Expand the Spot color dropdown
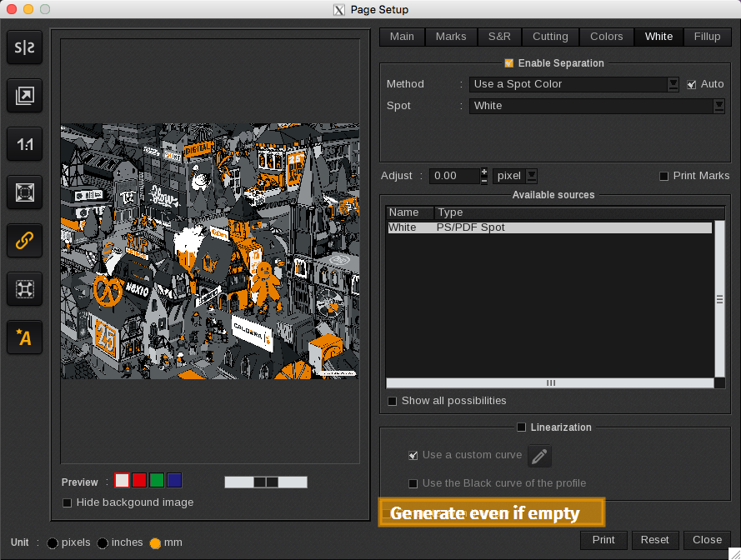 (x=718, y=106)
